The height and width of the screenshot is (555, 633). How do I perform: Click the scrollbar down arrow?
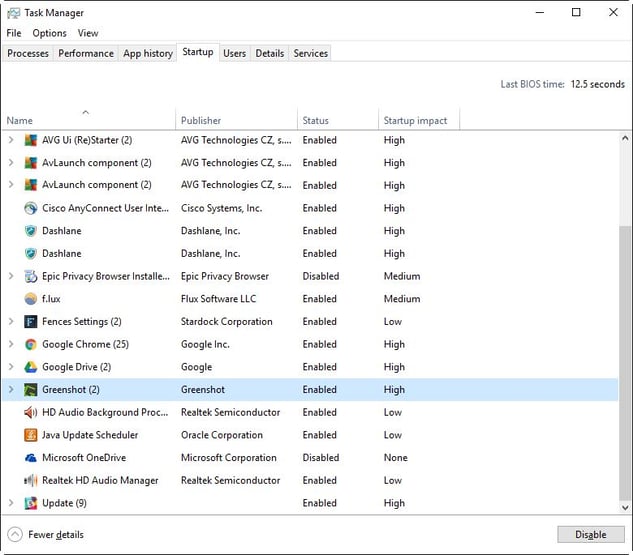[625, 507]
